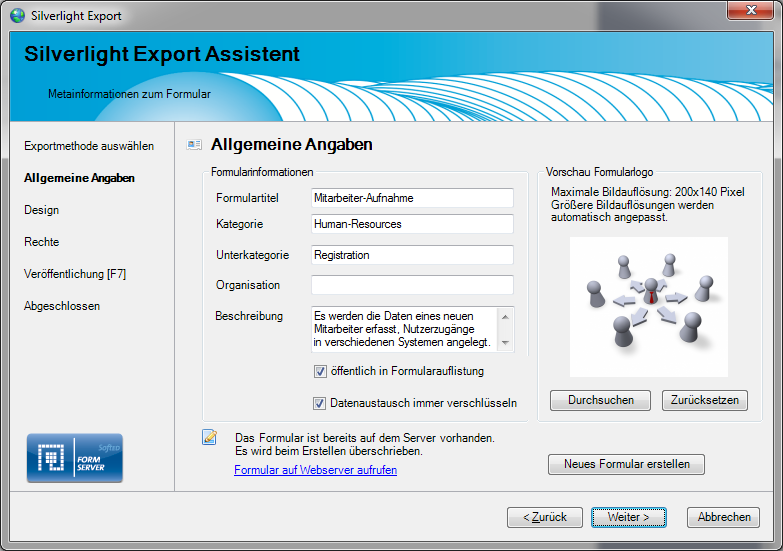The image size is (783, 551).
Task: Click into the Formulartitel field
Action: click(412, 198)
